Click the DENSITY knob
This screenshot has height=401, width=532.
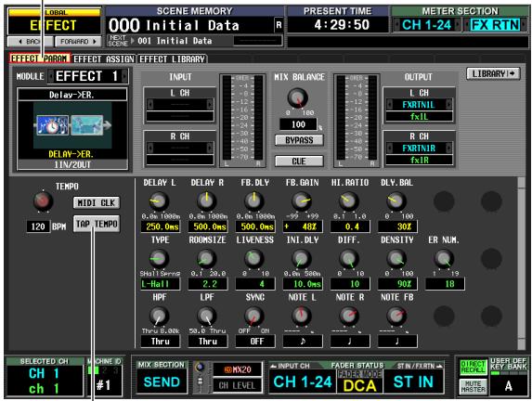(396, 259)
